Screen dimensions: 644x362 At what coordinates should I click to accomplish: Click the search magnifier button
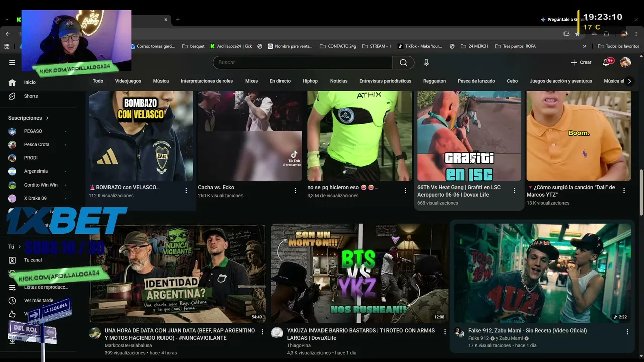(404, 62)
